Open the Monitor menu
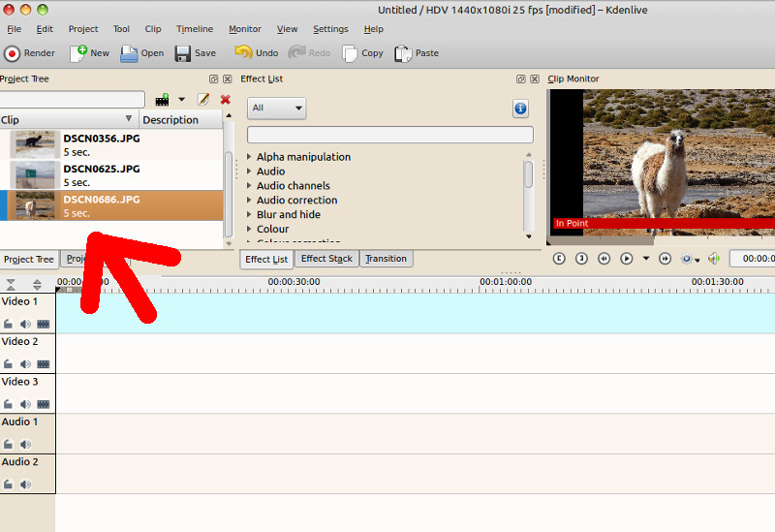The image size is (775, 532). pos(245,29)
